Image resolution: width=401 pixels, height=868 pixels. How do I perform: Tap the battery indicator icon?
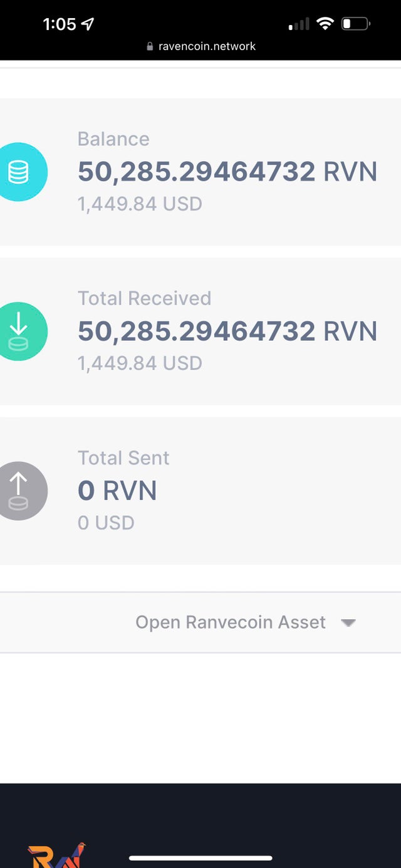[x=355, y=24]
